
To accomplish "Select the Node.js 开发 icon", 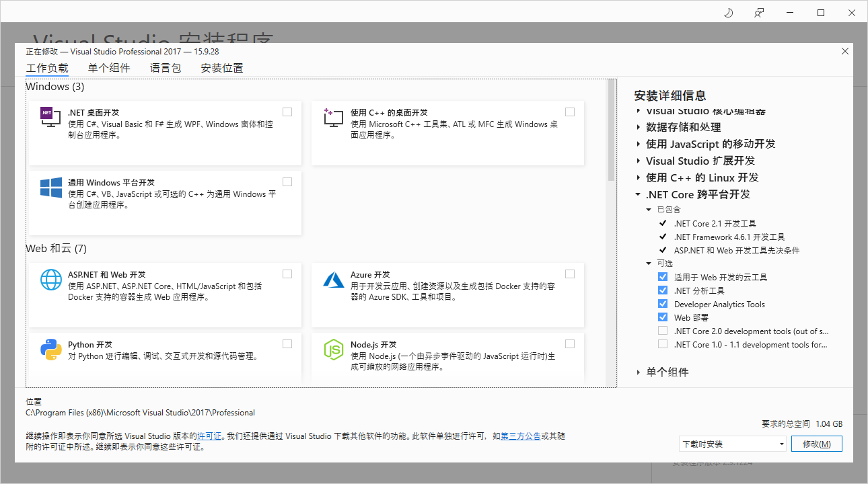I will pyautogui.click(x=334, y=349).
